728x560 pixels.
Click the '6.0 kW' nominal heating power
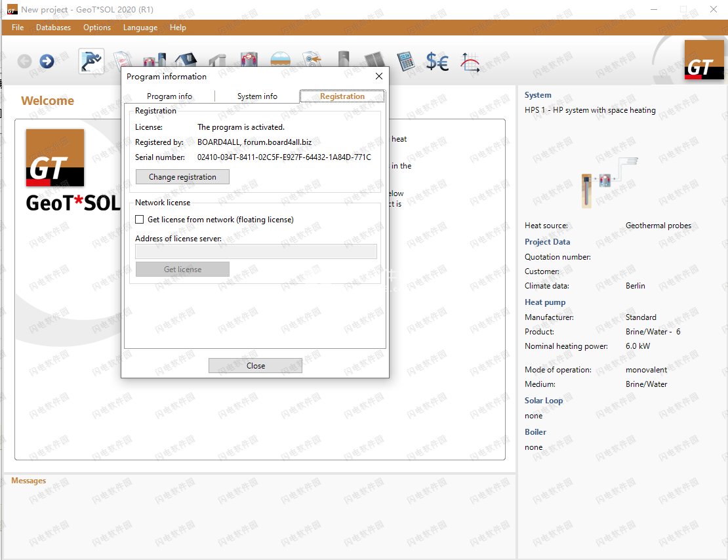[637, 346]
